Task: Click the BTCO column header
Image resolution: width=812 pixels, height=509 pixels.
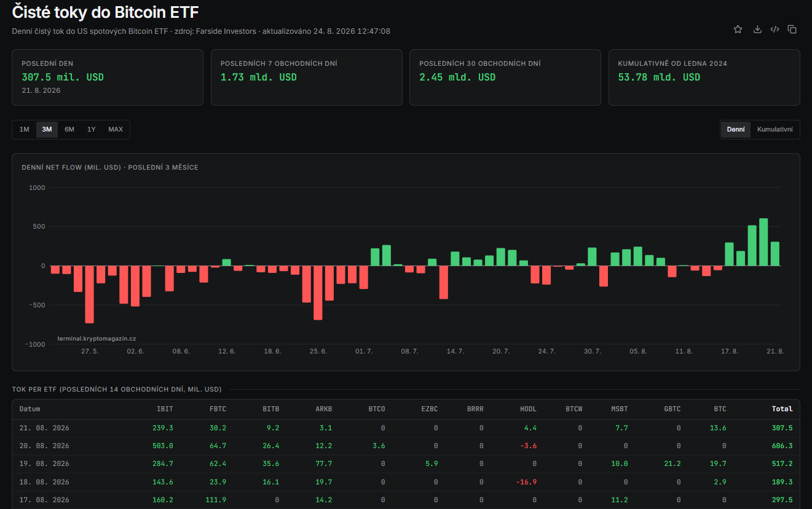Action: point(377,409)
